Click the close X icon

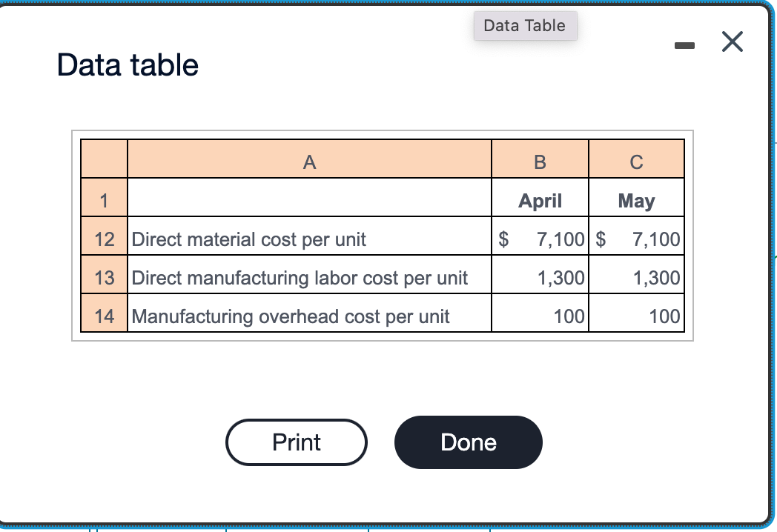click(732, 42)
